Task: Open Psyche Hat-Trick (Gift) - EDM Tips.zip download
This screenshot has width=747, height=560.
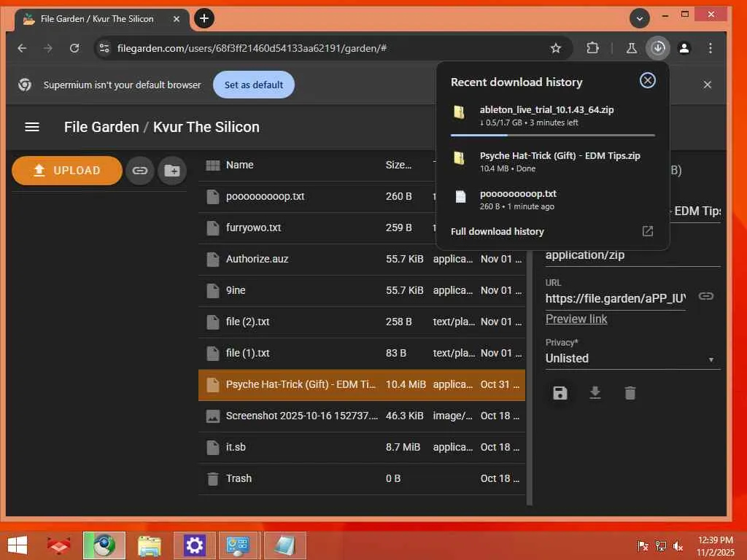Action: tap(553, 161)
